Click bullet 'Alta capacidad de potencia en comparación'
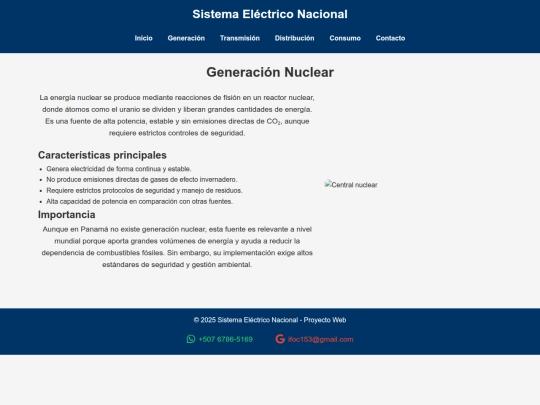This screenshot has width=540, height=405. (x=139, y=201)
